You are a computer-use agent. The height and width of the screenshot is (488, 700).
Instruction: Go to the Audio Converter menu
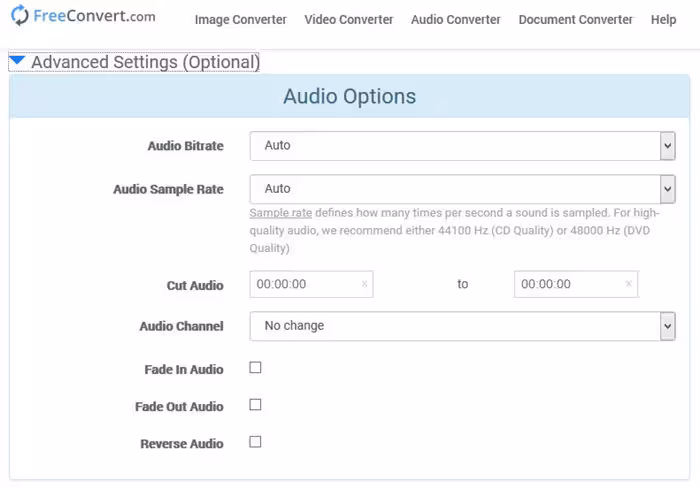[455, 20]
